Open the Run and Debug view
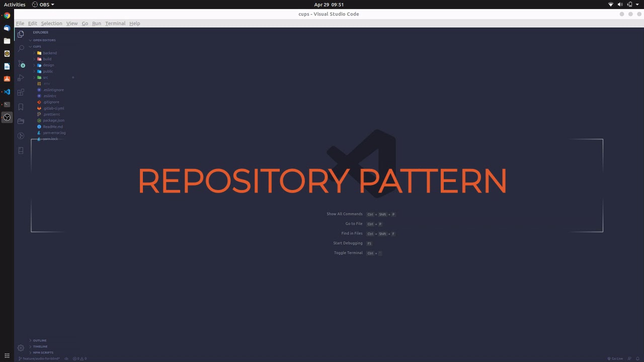The width and height of the screenshot is (644, 362). (21, 78)
